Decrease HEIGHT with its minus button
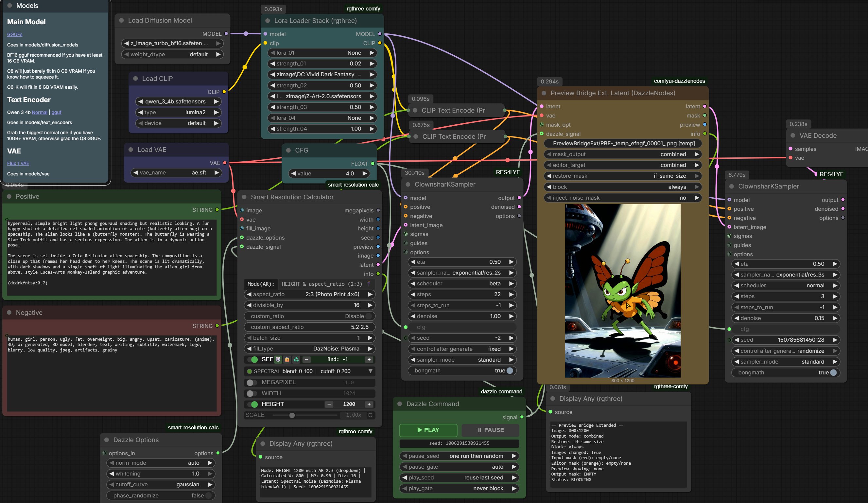The image size is (868, 503). click(329, 404)
